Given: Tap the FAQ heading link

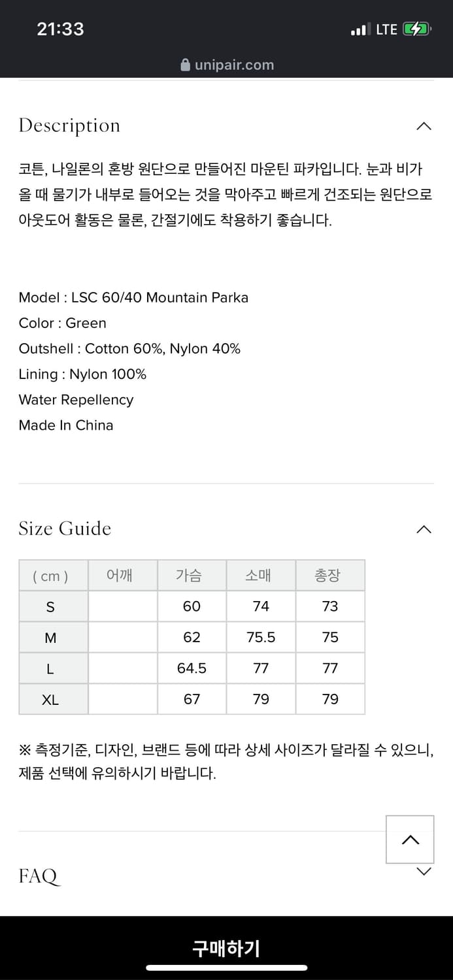Looking at the screenshot, I should [x=38, y=875].
